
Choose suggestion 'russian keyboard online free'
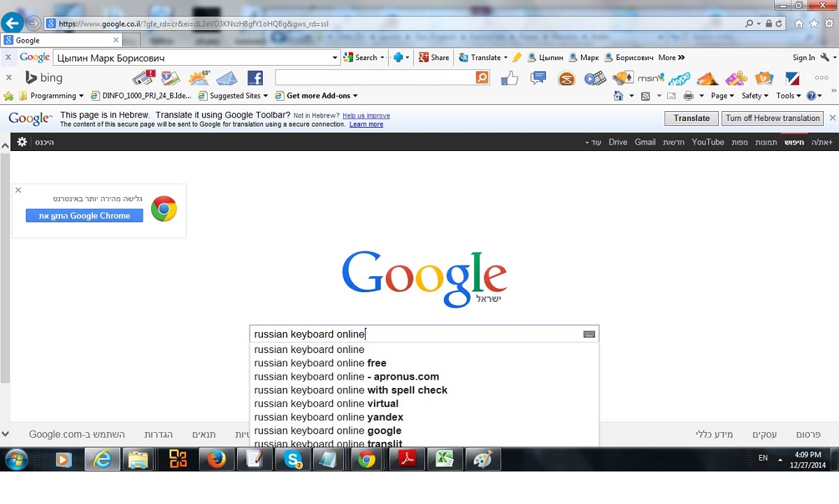[424, 363]
